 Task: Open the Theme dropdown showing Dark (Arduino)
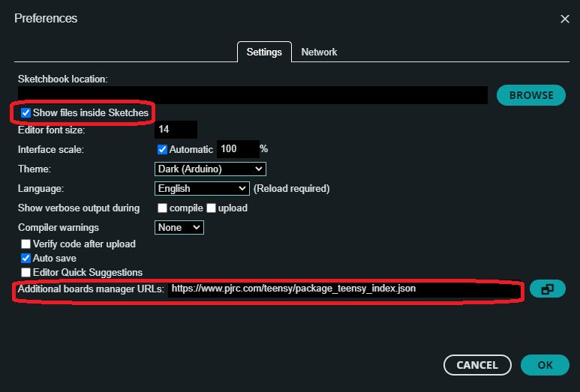pyautogui.click(x=210, y=169)
